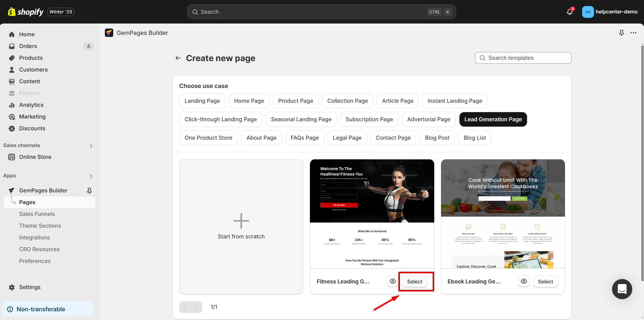Viewport: 644px width, 320px height.
Task: Switch to the Theme Sections item under GemPages
Action: [x=40, y=226]
